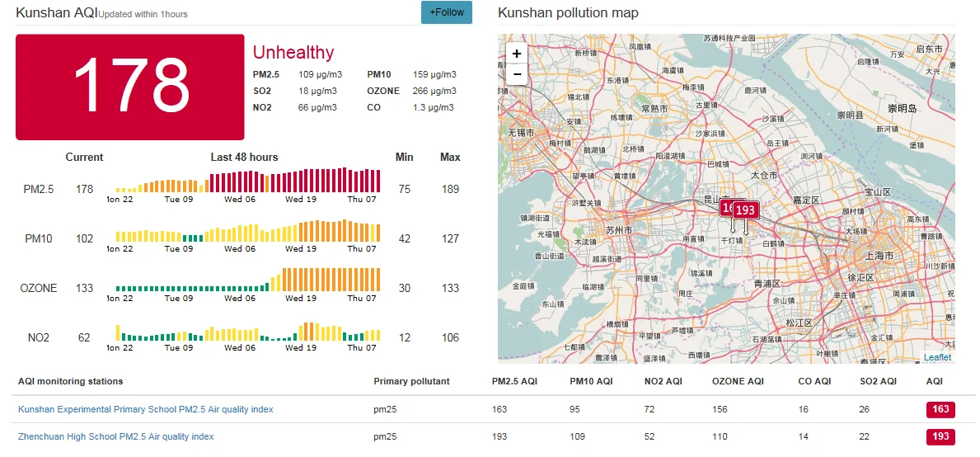Zoom in on the pollution map
The image size is (980, 457).
point(517,54)
